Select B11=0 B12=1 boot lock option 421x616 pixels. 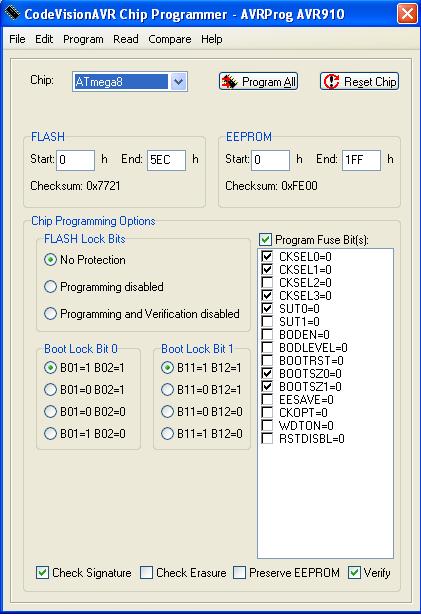tap(167, 389)
